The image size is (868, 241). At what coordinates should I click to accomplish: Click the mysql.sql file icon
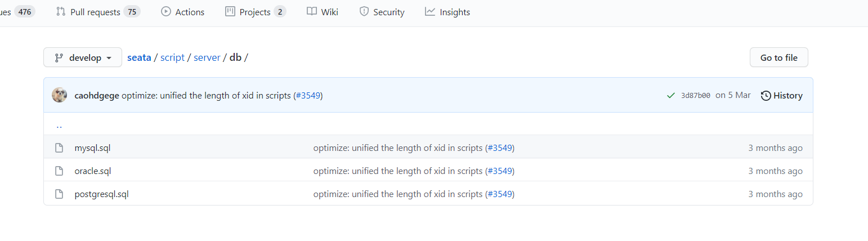[x=59, y=148]
